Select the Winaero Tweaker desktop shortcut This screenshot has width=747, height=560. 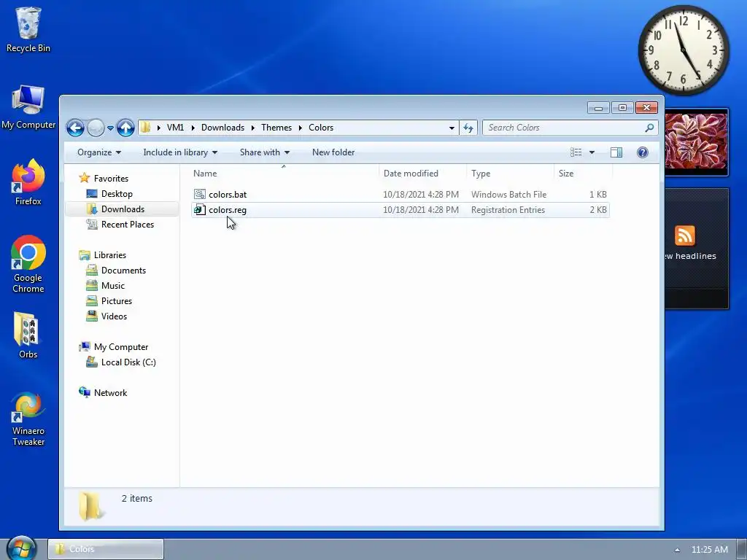tap(28, 419)
